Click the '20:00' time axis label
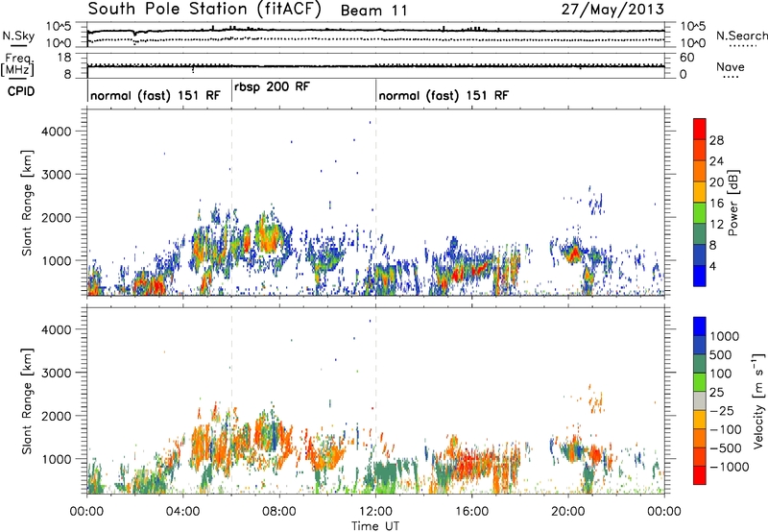Image resolution: width=768 pixels, height=532 pixels. pos(568,512)
